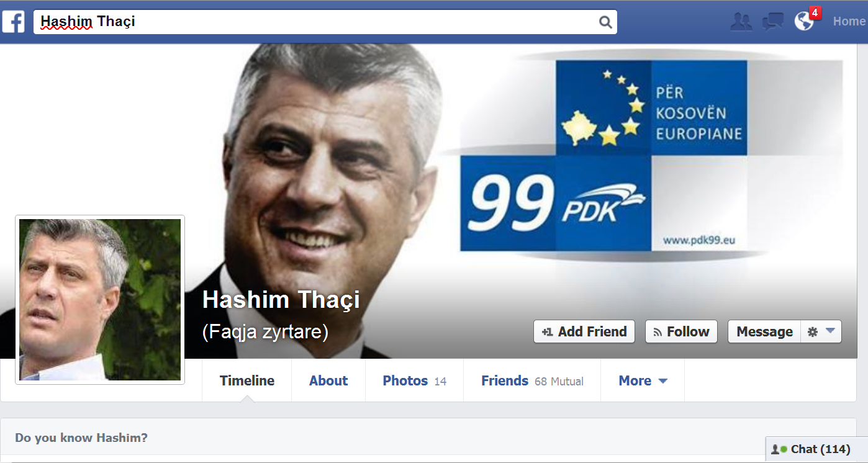Click the Add Friend button

point(584,331)
